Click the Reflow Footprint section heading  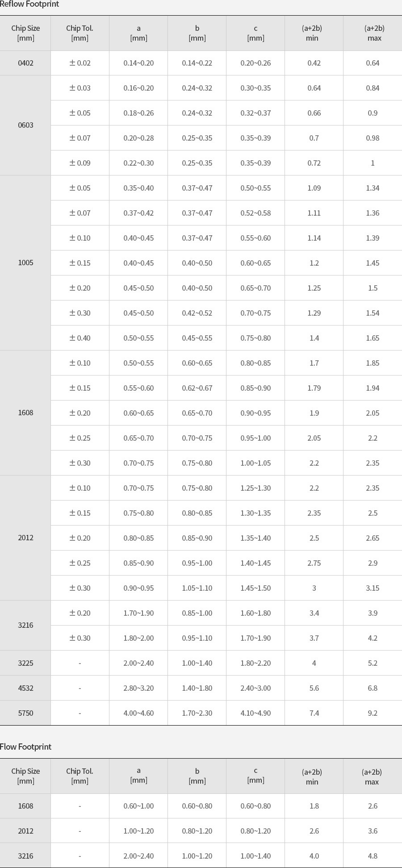29,4
